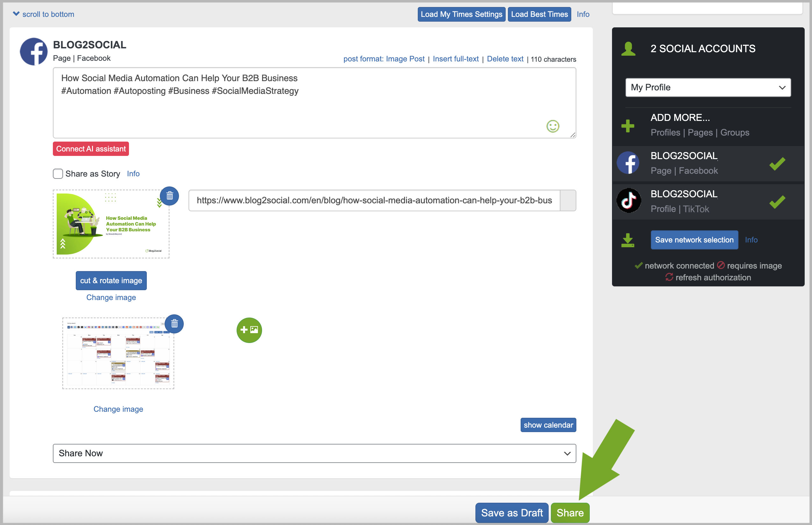
Task: Click the scroll to bottom chevron icon
Action: pos(16,14)
